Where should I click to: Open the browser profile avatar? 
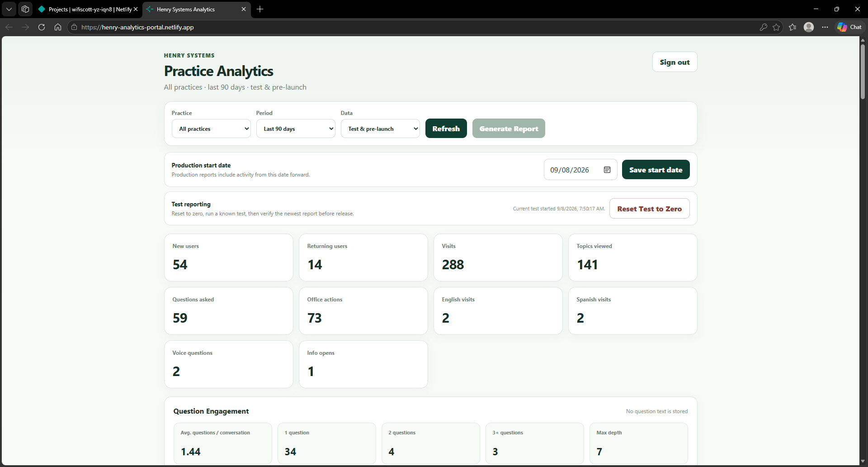point(809,27)
